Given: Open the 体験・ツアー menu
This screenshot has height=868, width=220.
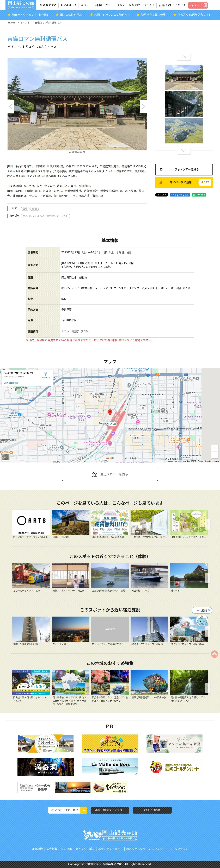Looking at the screenshot, I should tap(104, 5).
